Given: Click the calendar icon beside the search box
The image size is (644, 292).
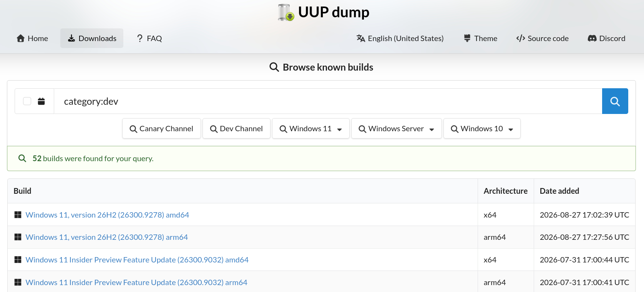Looking at the screenshot, I should point(41,101).
